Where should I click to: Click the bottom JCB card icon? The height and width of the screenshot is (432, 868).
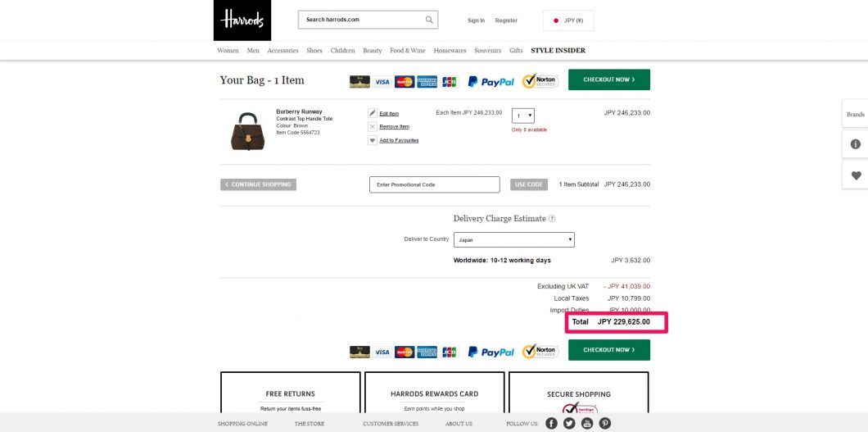pos(449,352)
